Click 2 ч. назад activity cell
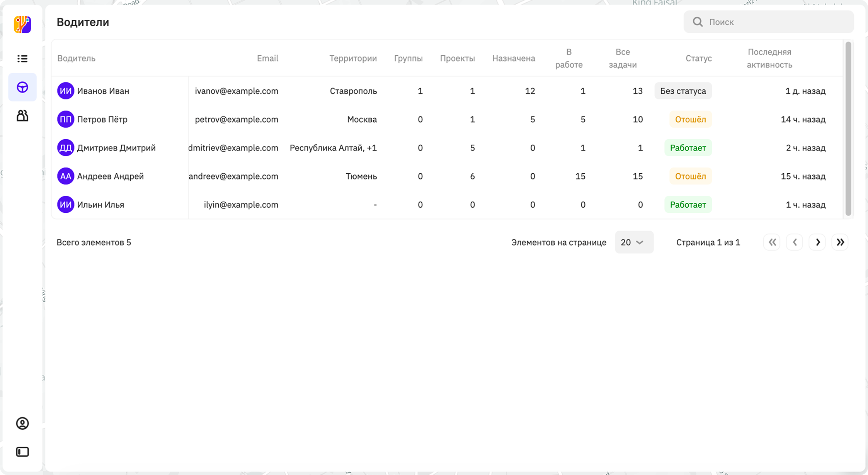The image size is (868, 475). (x=806, y=148)
